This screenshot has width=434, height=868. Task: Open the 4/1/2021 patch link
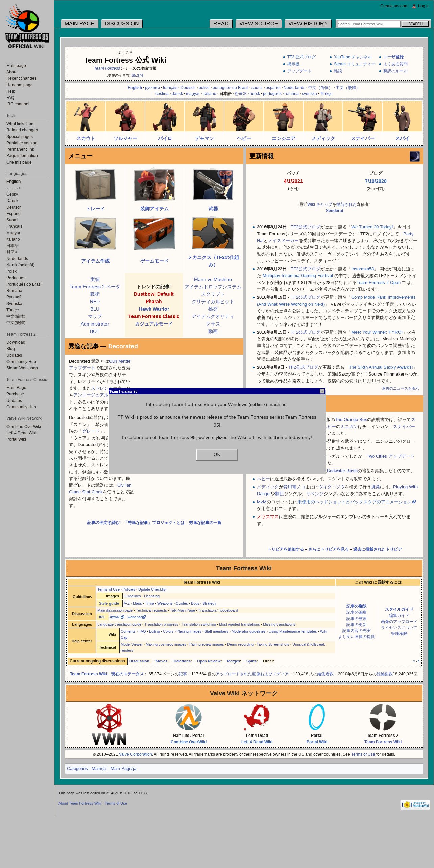pyautogui.click(x=293, y=181)
